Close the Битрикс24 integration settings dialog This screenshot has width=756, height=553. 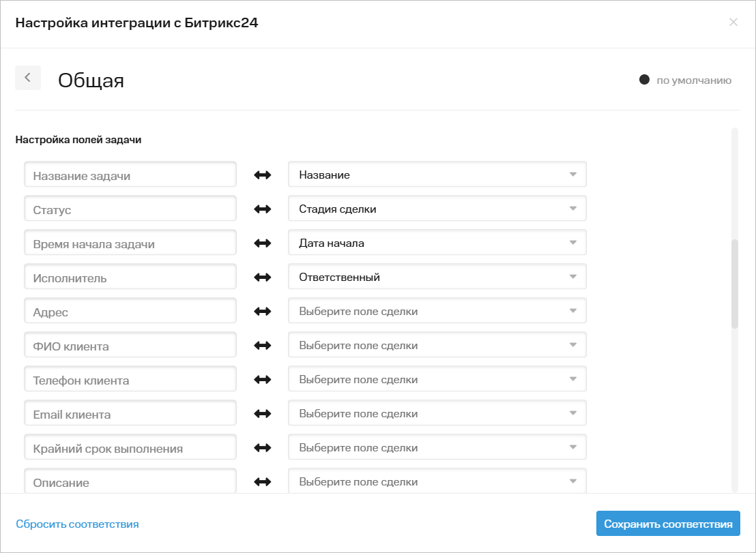coord(733,23)
